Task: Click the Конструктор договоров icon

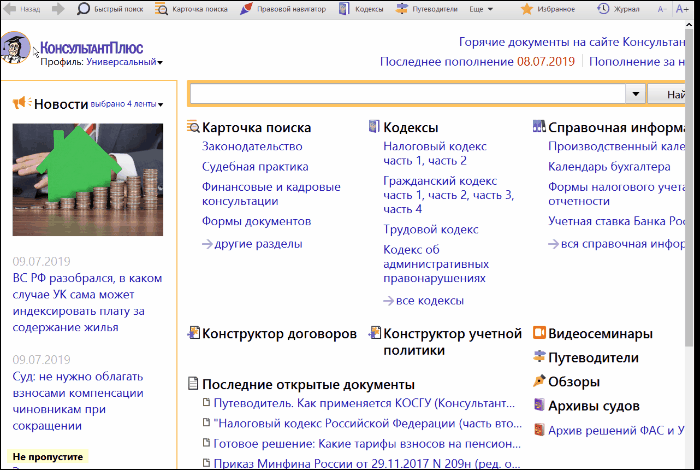Action: [x=193, y=333]
